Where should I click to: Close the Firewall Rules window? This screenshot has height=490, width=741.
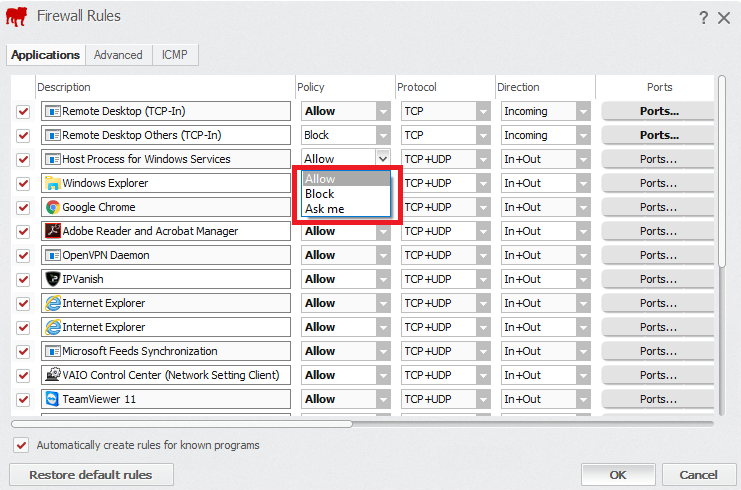[724, 18]
